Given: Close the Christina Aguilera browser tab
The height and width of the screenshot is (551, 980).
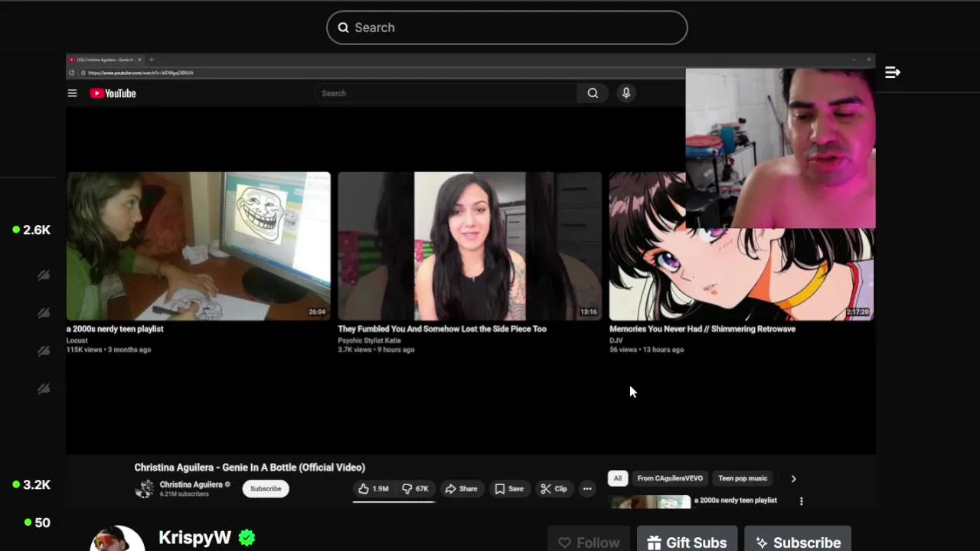Looking at the screenshot, I should pyautogui.click(x=139, y=60).
